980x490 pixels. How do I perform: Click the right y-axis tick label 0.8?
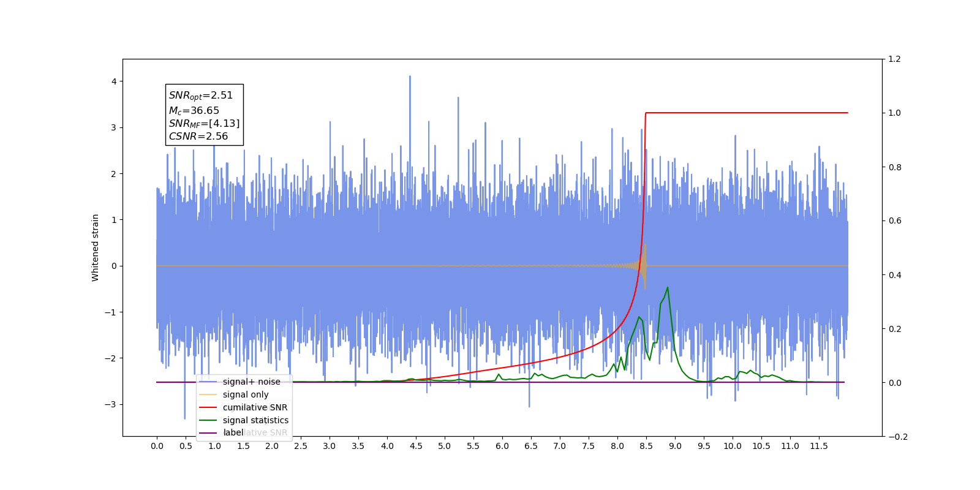pos(894,167)
